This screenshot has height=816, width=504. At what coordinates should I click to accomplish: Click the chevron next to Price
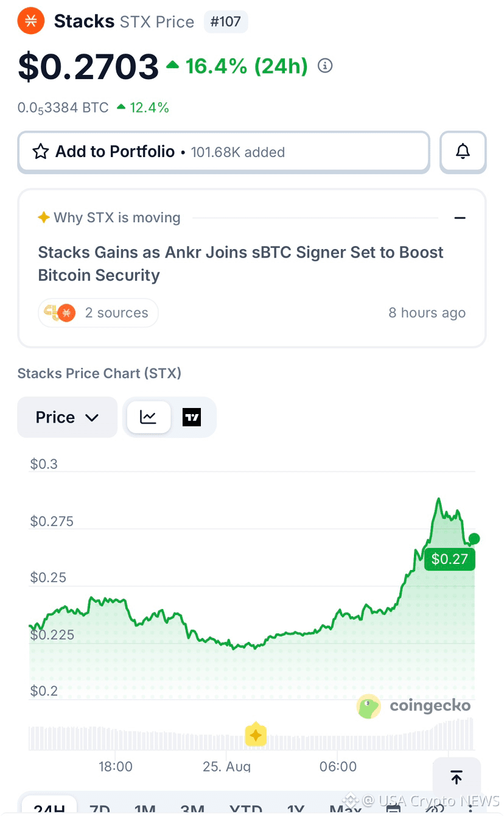[x=92, y=418]
